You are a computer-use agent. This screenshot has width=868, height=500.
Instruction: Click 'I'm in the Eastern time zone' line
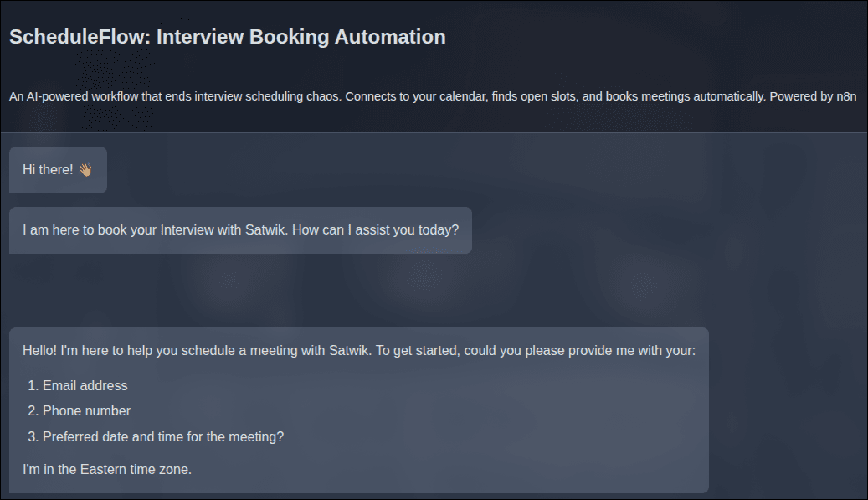click(107, 469)
